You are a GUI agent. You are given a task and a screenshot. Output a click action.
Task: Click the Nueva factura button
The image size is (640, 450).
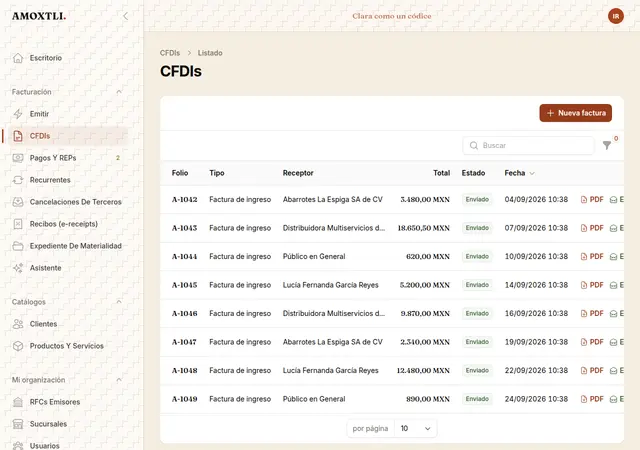576,113
